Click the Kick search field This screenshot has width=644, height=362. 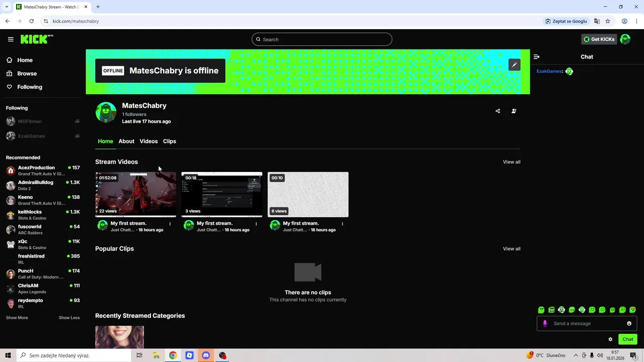point(322,39)
